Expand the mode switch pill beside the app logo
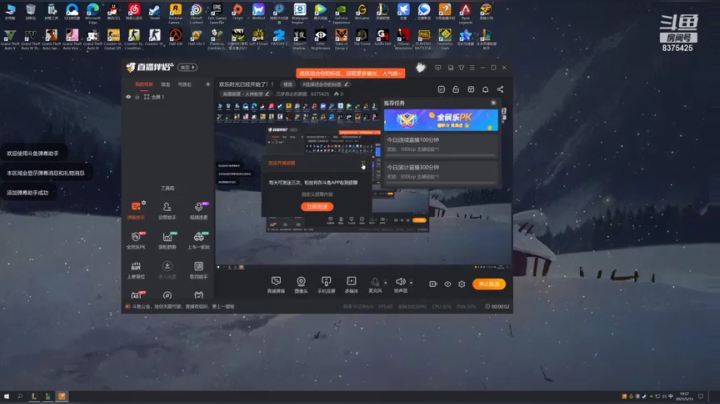The height and width of the screenshot is (404, 720). (x=187, y=67)
